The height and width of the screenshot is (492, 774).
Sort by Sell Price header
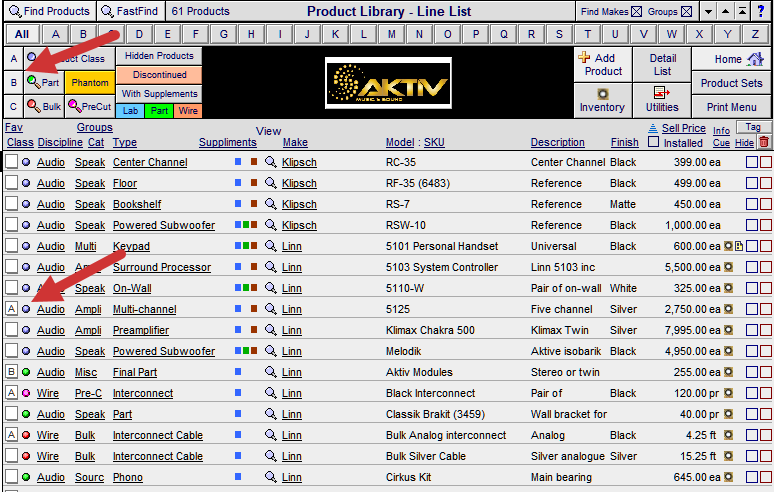tap(684, 128)
